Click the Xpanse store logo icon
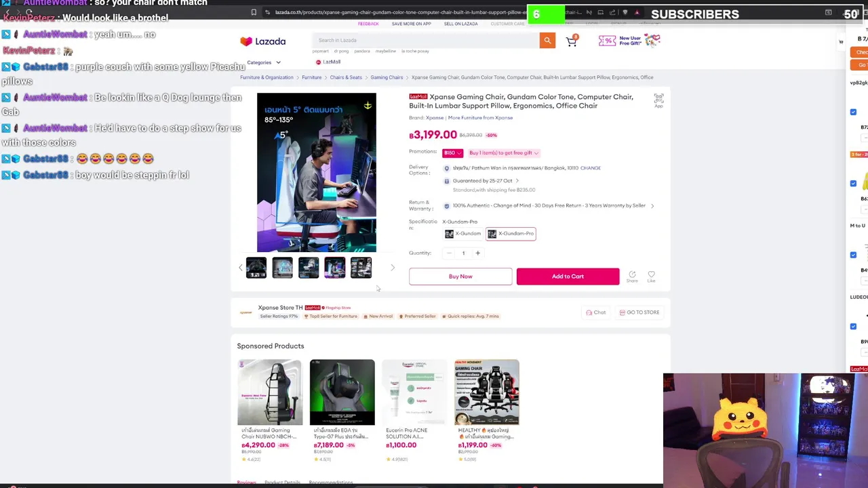This screenshot has height=488, width=868. coord(245,312)
